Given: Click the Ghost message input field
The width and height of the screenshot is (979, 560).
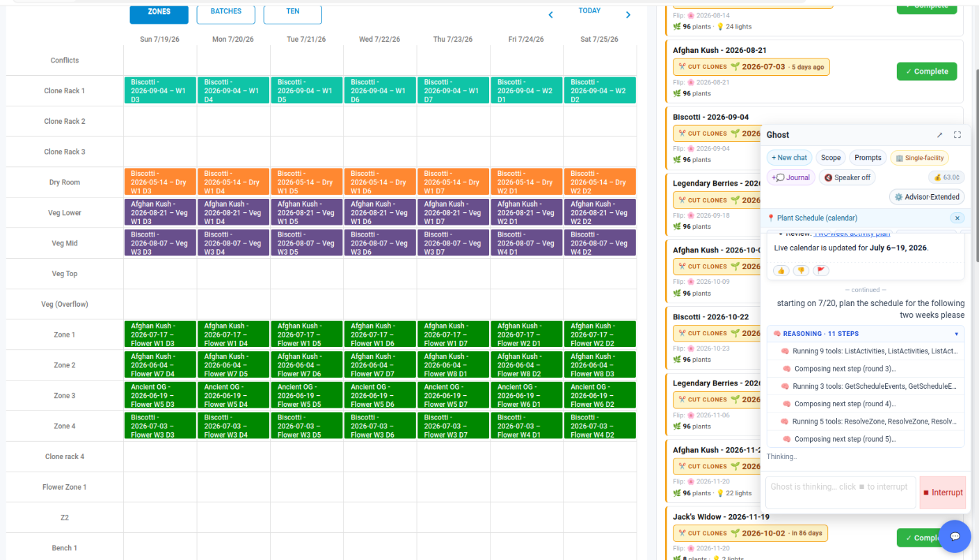Looking at the screenshot, I should [x=841, y=493].
